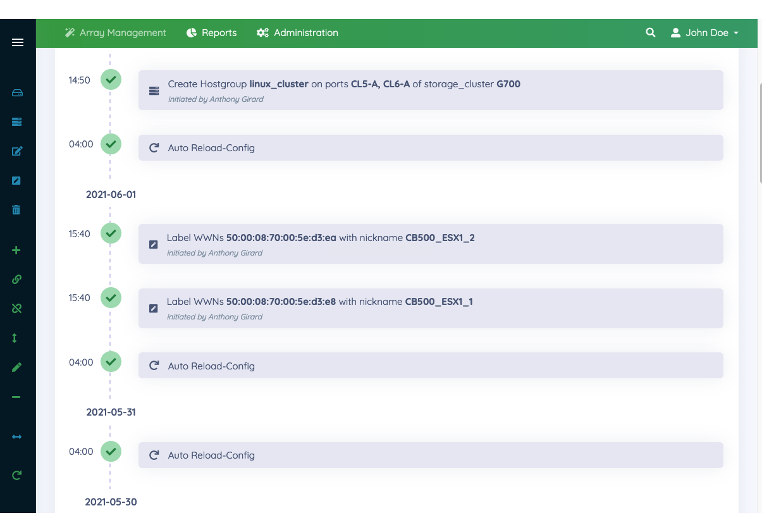
Task: Click the edit pencil-on-square outline icon in sidebar
Action: click(x=17, y=151)
